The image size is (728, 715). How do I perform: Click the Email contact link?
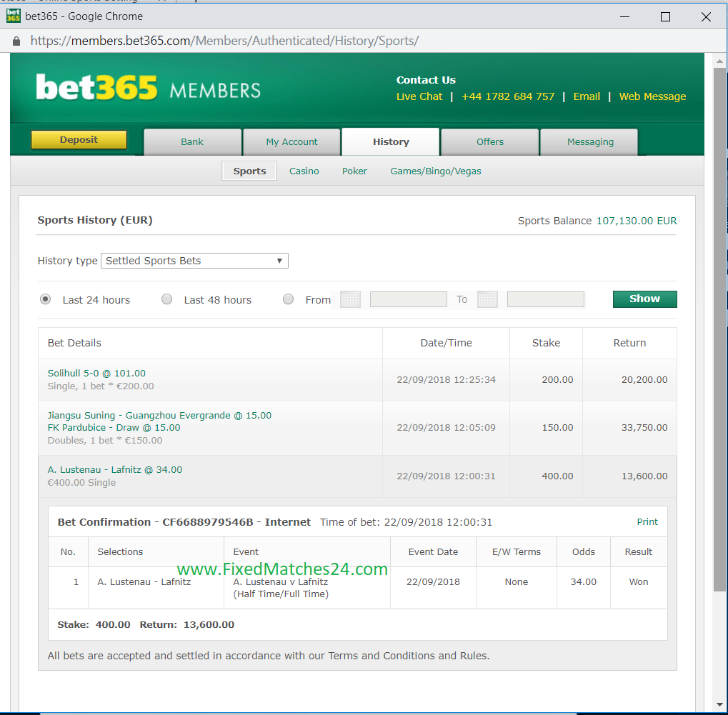click(x=587, y=96)
